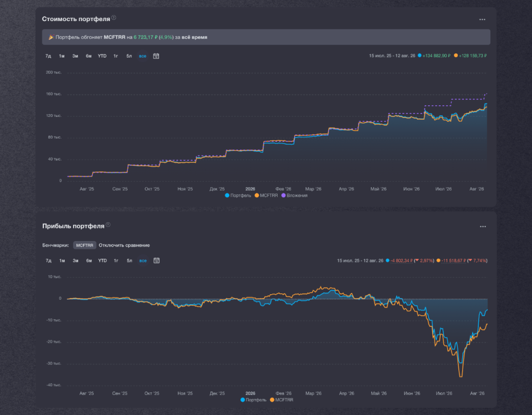This screenshot has width=532, height=415.
Task: Select 6м period in portfolio value chart
Action: 89,56
